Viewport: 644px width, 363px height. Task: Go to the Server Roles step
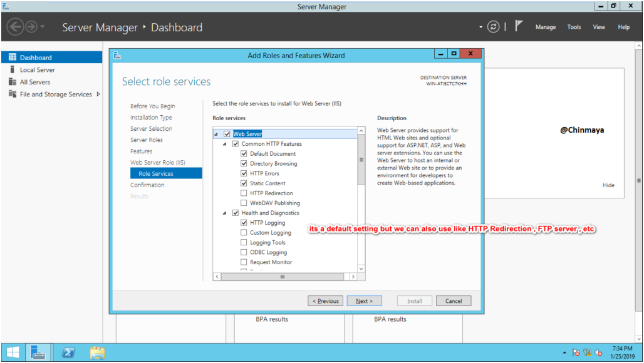[146, 140]
